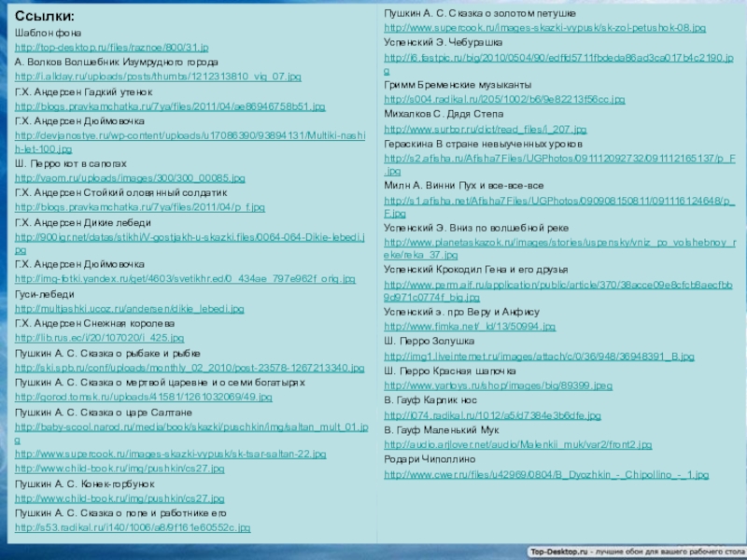This screenshot has height=560, width=747.
Task: Open the cwer.ru Chipollino image link
Action: (x=546, y=475)
